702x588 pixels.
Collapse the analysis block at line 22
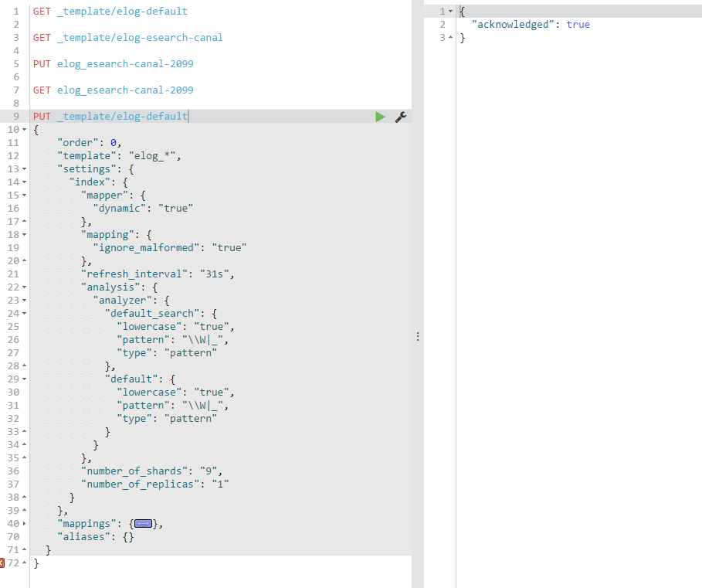[24, 287]
